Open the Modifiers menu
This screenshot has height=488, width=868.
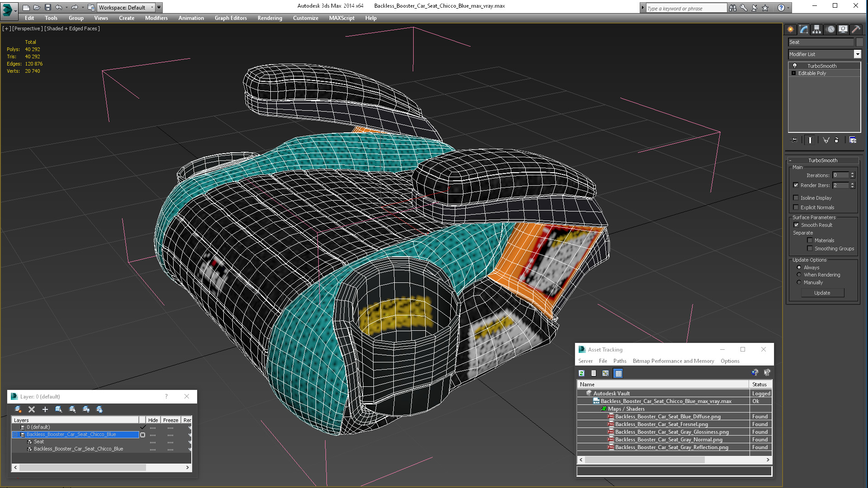(x=156, y=18)
